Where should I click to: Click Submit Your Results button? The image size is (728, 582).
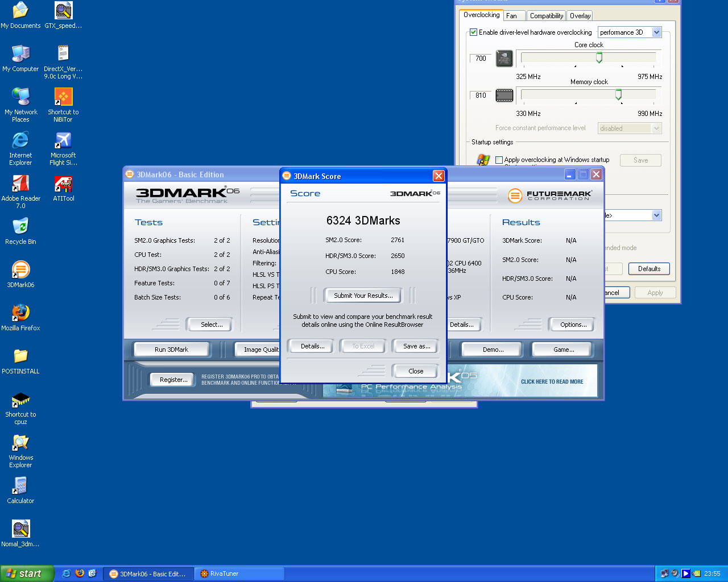pos(363,296)
